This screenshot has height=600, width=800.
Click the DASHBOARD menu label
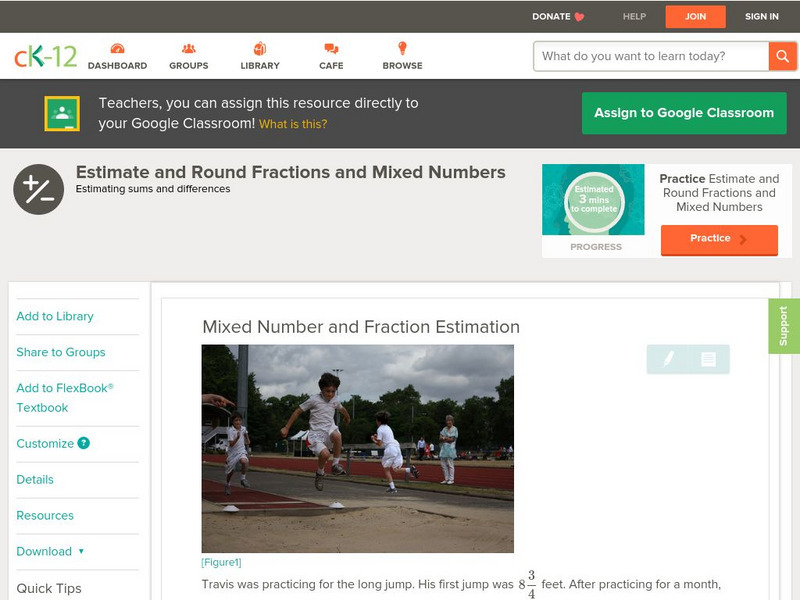(117, 66)
